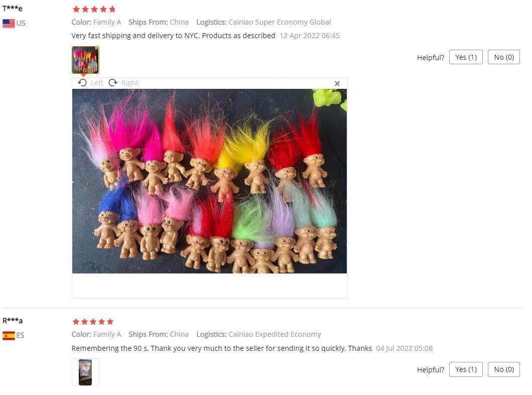Click the Left rotation text label

(x=97, y=83)
